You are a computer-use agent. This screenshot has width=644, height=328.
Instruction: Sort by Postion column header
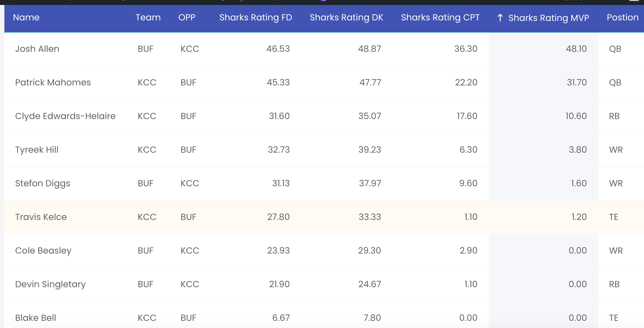point(623,17)
